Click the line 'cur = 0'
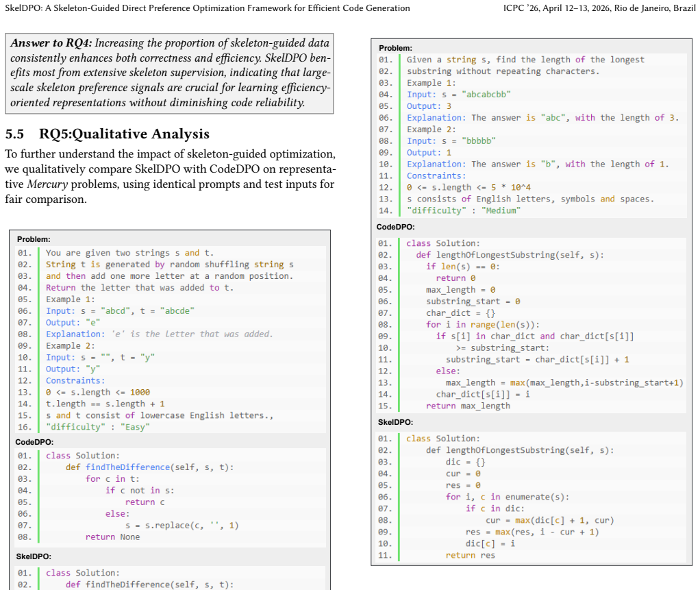Image resolution: width=700 pixels, height=590 pixels. [x=463, y=474]
